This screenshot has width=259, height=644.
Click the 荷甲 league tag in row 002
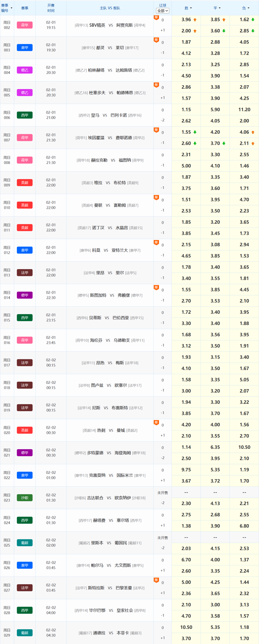(25, 25)
